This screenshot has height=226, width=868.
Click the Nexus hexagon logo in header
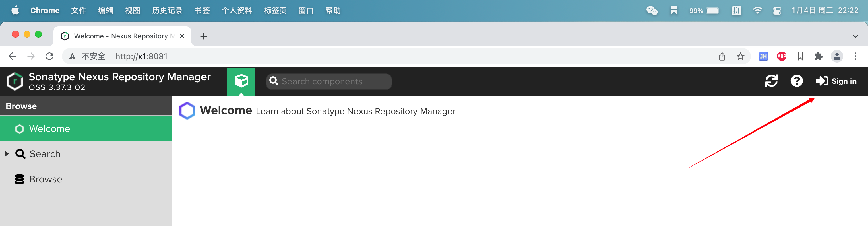[x=15, y=81]
